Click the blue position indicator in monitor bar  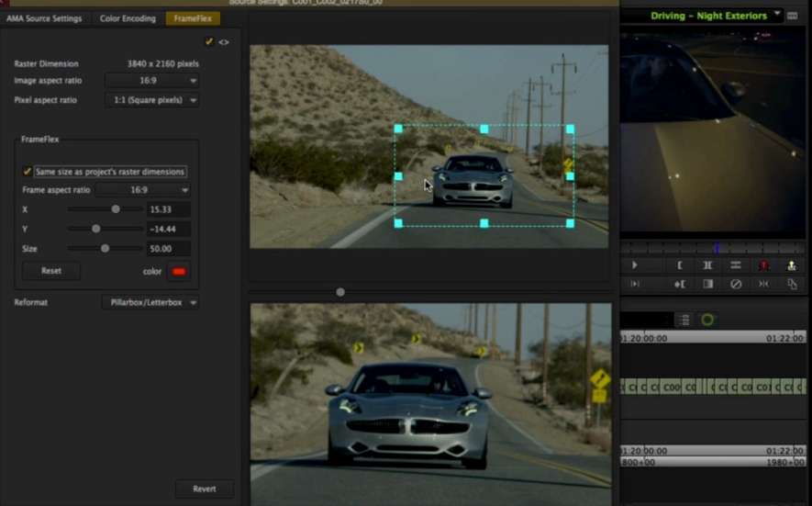point(717,248)
